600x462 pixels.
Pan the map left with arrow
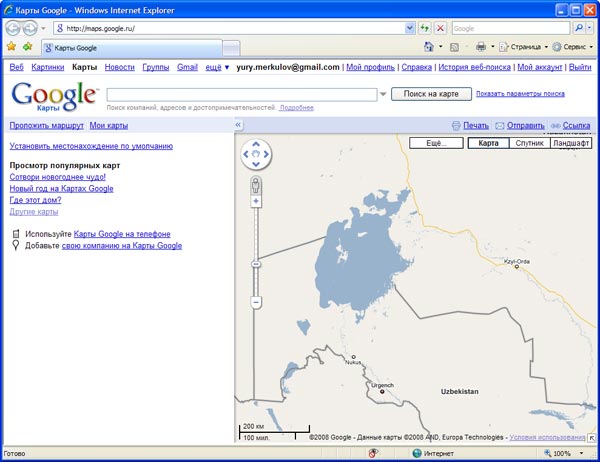click(x=246, y=154)
